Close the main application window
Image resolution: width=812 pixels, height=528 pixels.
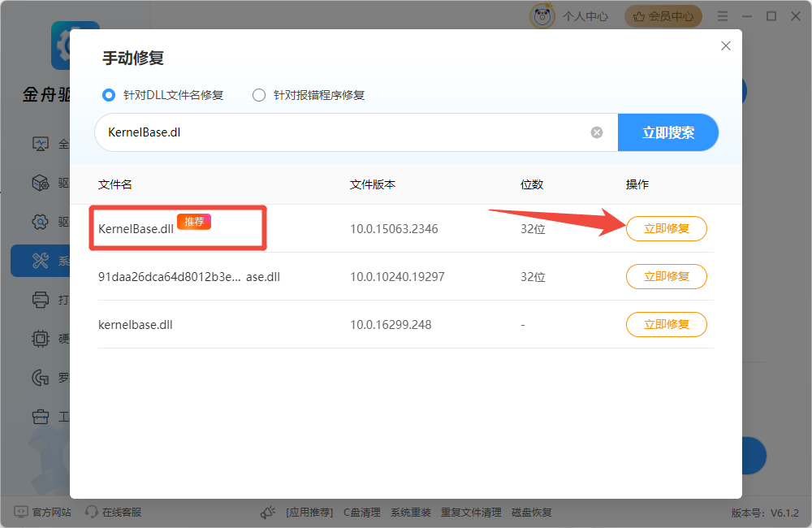[796, 16]
